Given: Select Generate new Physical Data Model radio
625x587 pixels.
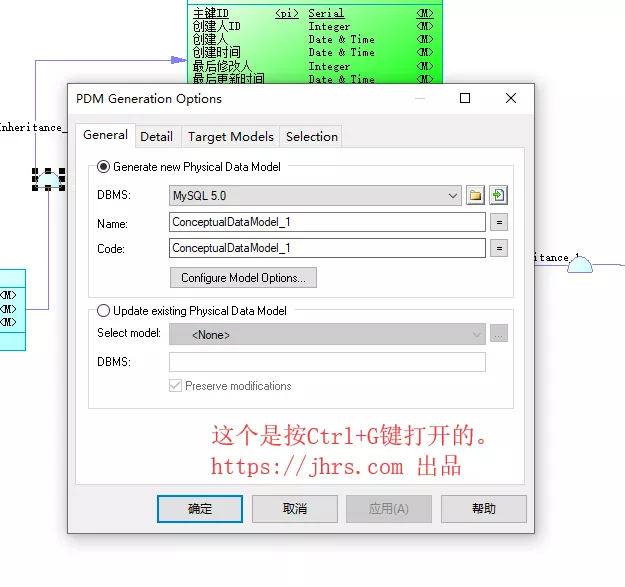Looking at the screenshot, I should tap(103, 167).
